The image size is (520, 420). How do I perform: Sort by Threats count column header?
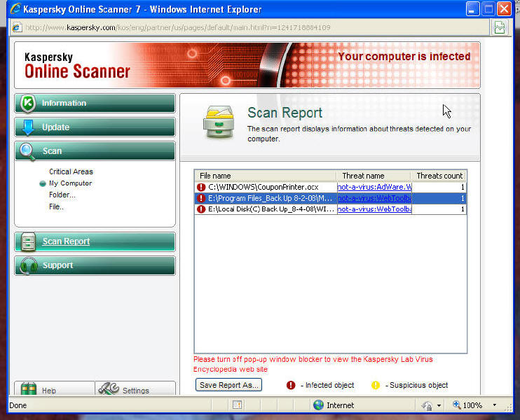tap(439, 176)
